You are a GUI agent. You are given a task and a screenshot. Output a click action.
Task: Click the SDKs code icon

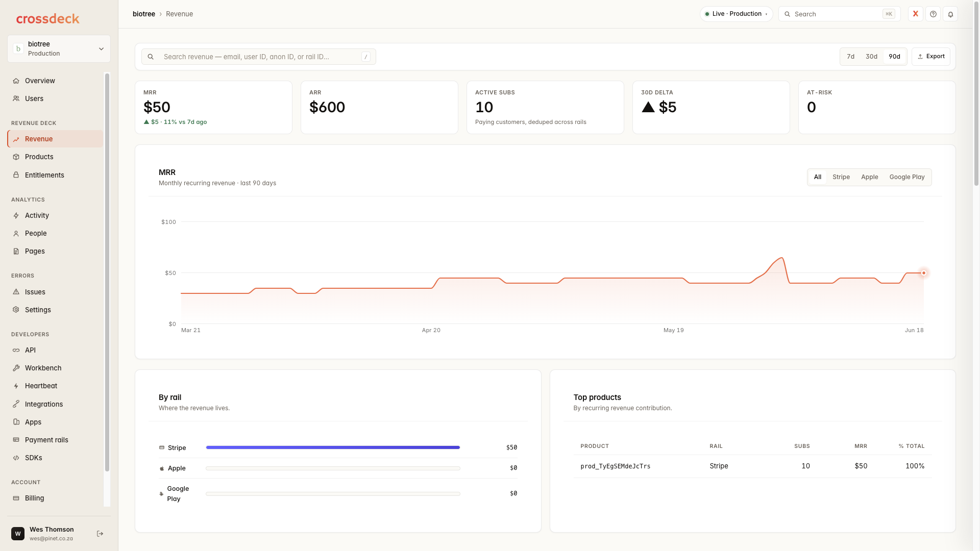click(x=16, y=458)
